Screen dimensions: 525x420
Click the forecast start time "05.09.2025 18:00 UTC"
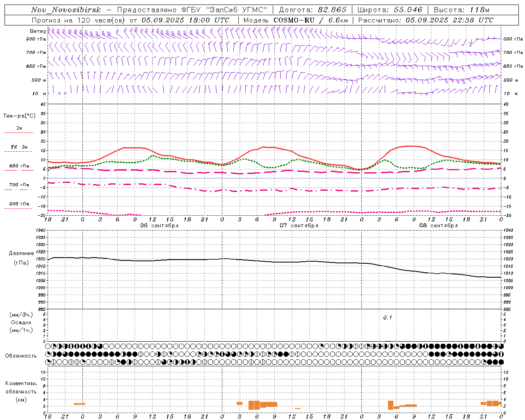(185, 20)
